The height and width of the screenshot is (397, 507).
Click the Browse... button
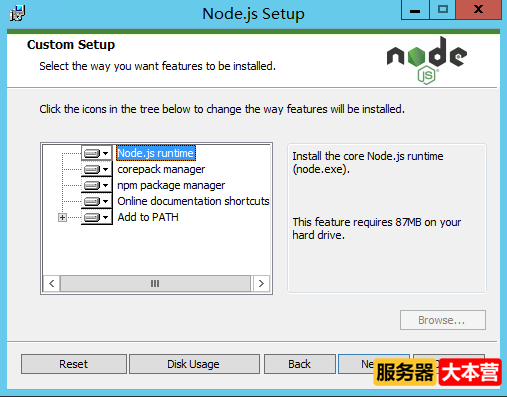(x=443, y=320)
